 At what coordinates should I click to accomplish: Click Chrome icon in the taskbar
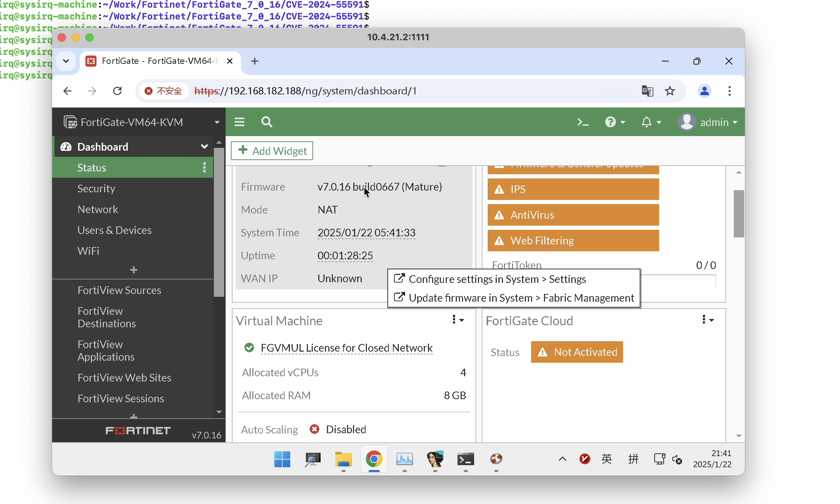[x=374, y=459]
